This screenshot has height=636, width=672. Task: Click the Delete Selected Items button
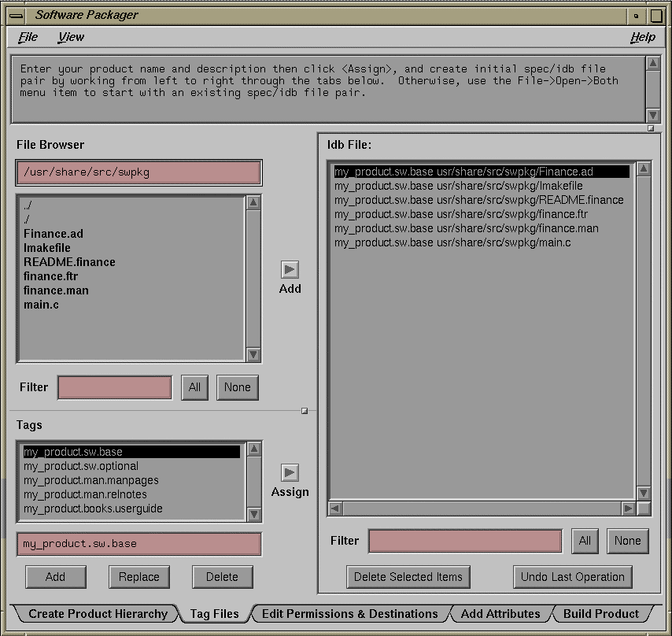[408, 577]
